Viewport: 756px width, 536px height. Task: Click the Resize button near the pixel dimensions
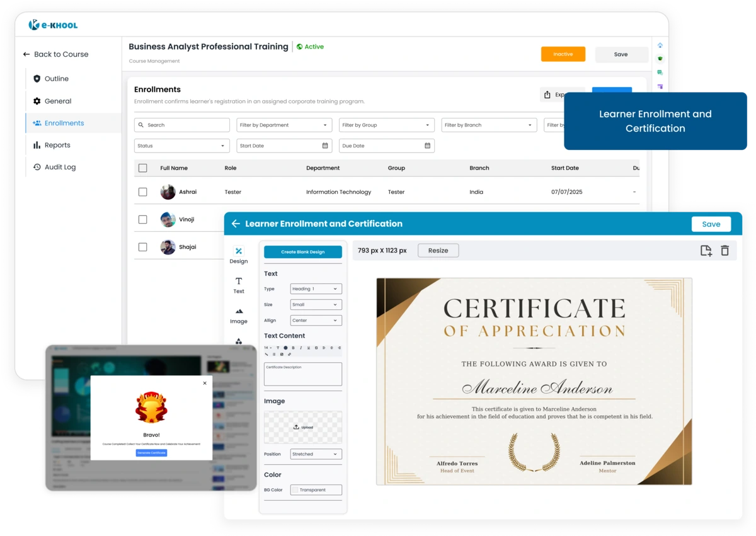[438, 250]
